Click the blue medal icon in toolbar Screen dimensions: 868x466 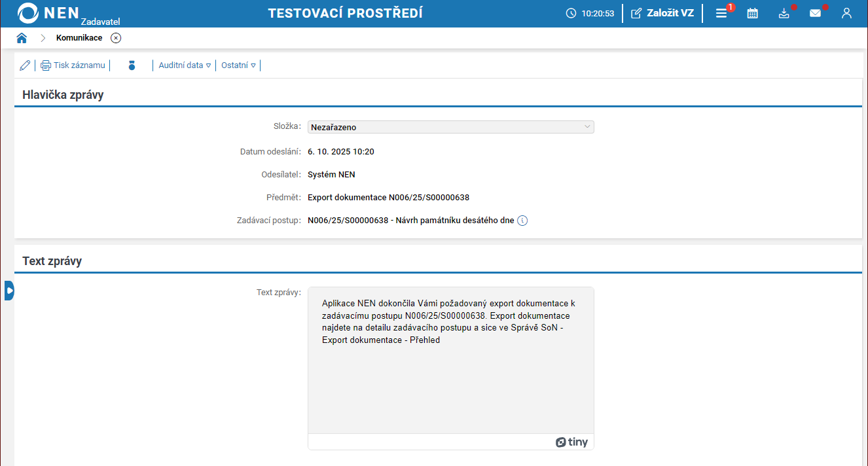tap(132, 65)
